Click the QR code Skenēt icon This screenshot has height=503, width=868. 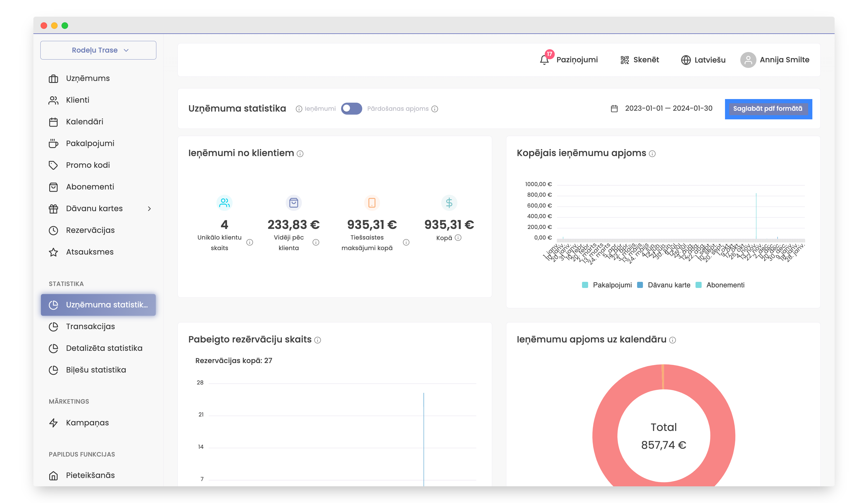625,60
